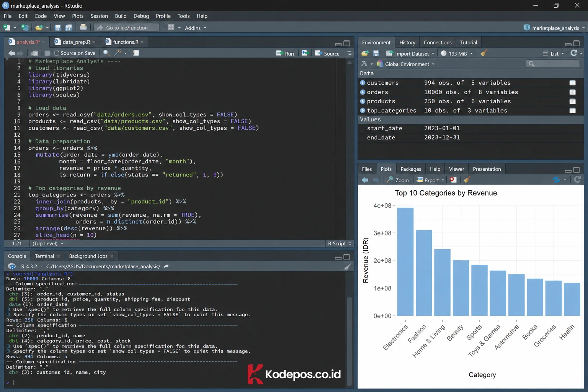
Task: Clear environment objects with the broom icon
Action: (483, 53)
